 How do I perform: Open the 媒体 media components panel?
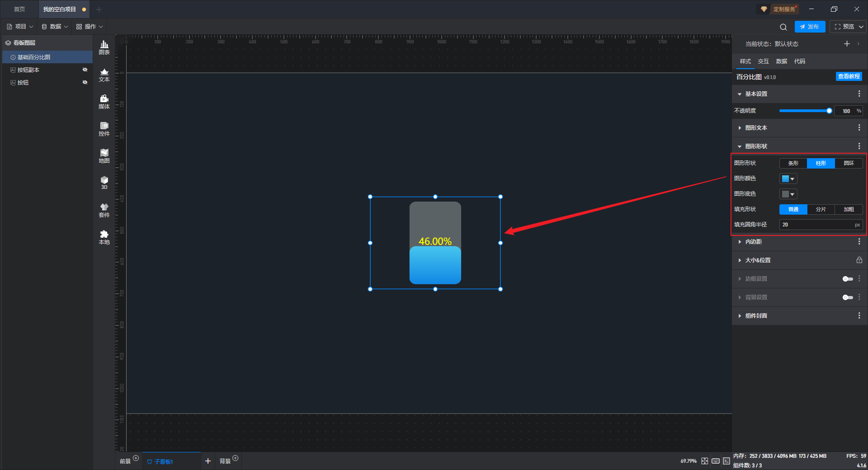[104, 102]
